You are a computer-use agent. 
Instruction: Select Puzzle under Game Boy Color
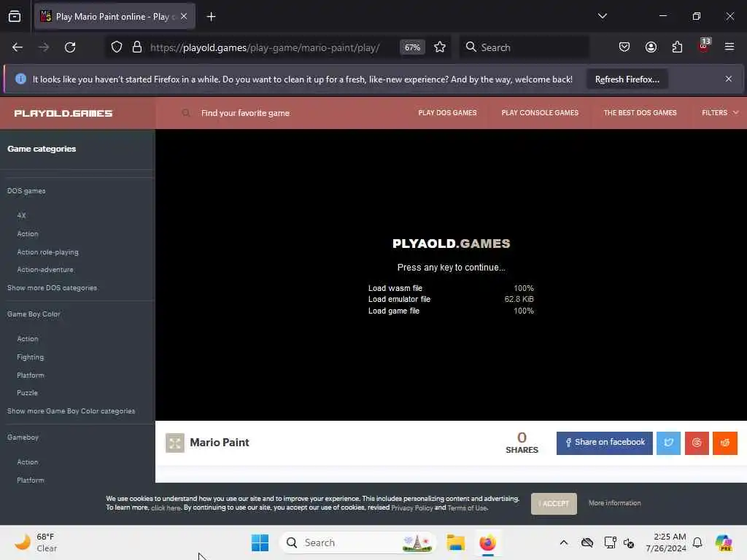27,393
